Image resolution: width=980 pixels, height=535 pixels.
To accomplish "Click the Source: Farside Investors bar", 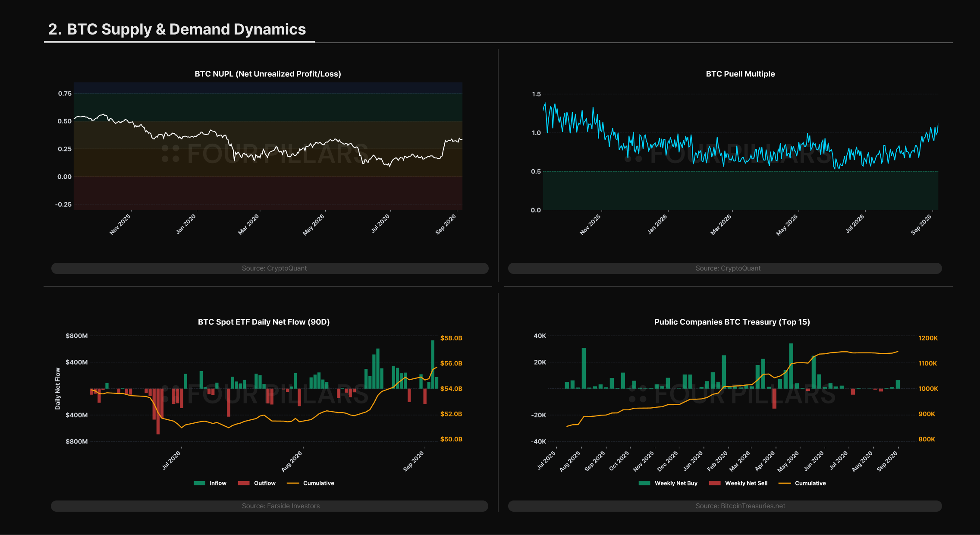I will coord(270,506).
